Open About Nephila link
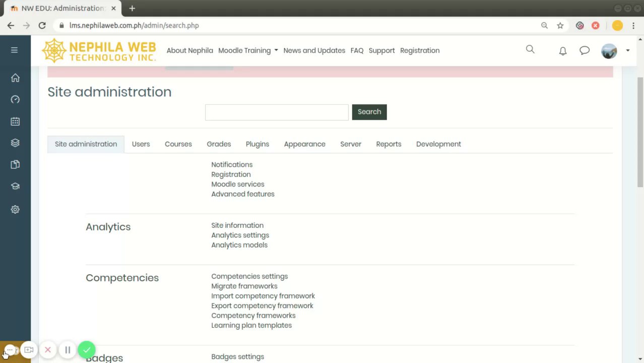Image resolution: width=644 pixels, height=363 pixels. click(x=190, y=50)
